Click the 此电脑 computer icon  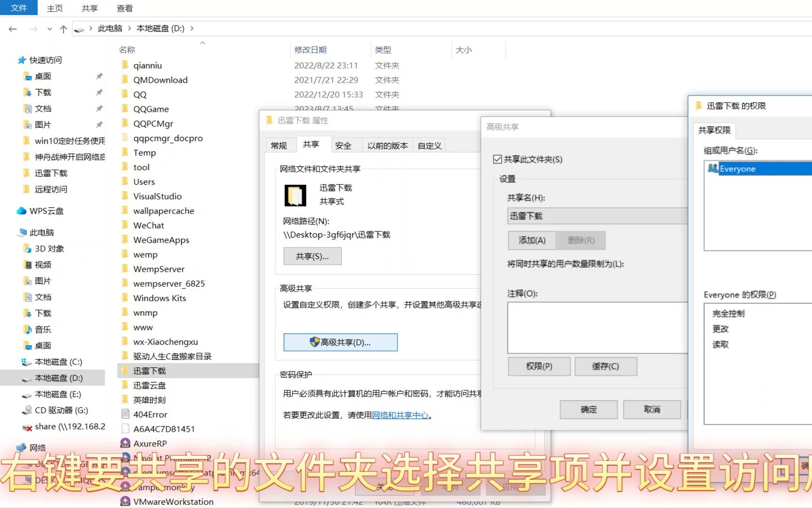22,232
